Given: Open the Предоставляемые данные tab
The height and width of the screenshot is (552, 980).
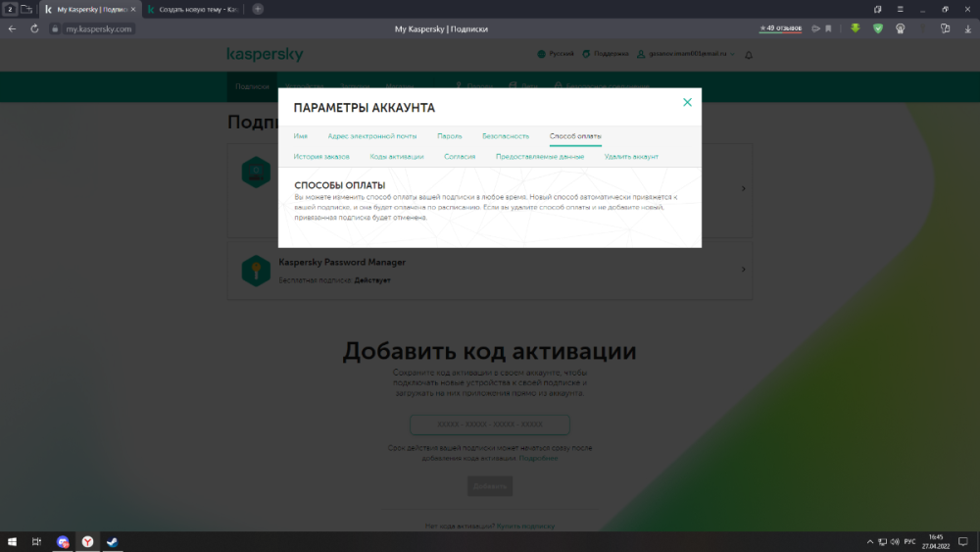Looking at the screenshot, I should 540,157.
